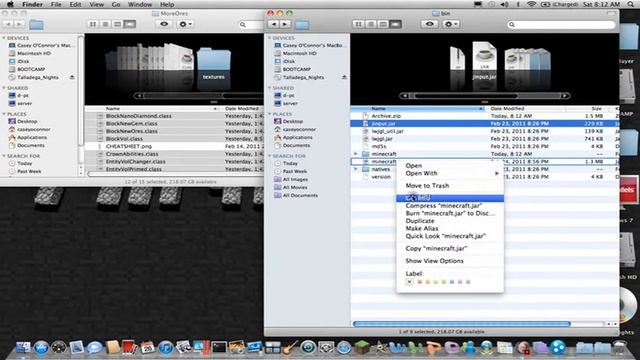Image resolution: width=640 pixels, height=360 pixels.
Task: Collapse DEVICES section in MoreOres sidebar
Action: pyautogui.click(x=4, y=38)
